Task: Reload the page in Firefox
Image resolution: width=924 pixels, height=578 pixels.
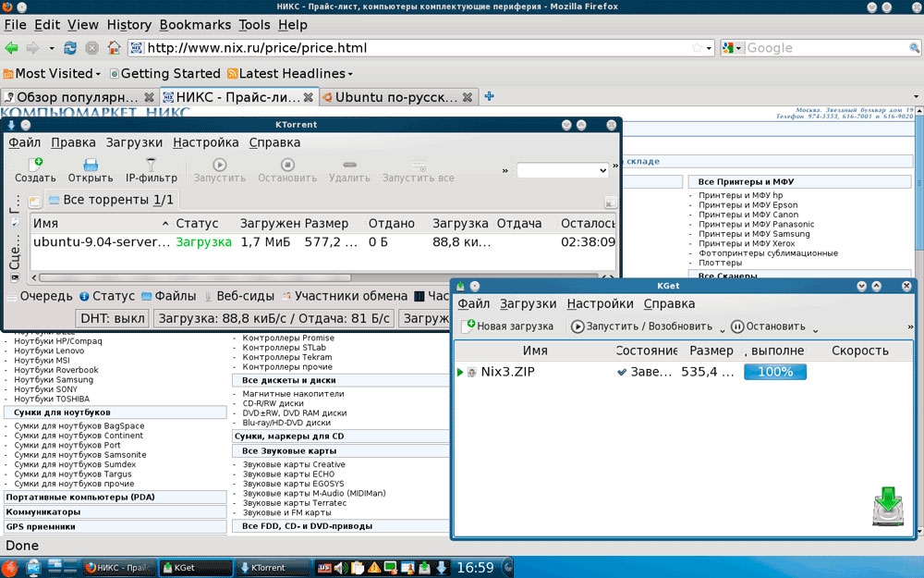Action: click(70, 48)
